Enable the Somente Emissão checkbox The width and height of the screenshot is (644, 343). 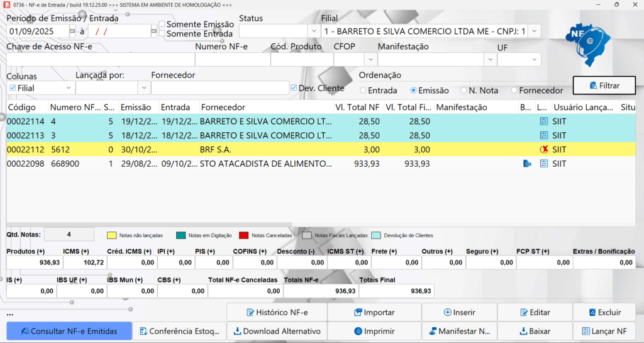(162, 25)
